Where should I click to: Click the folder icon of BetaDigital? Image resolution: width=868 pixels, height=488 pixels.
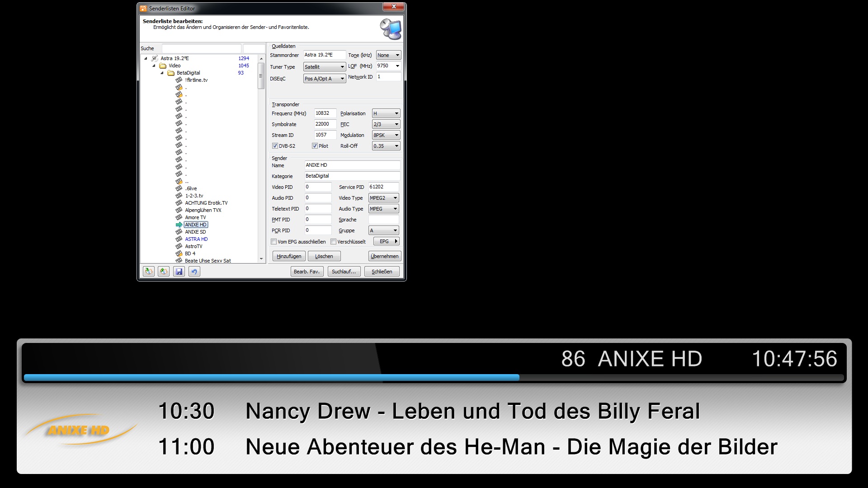pyautogui.click(x=171, y=73)
